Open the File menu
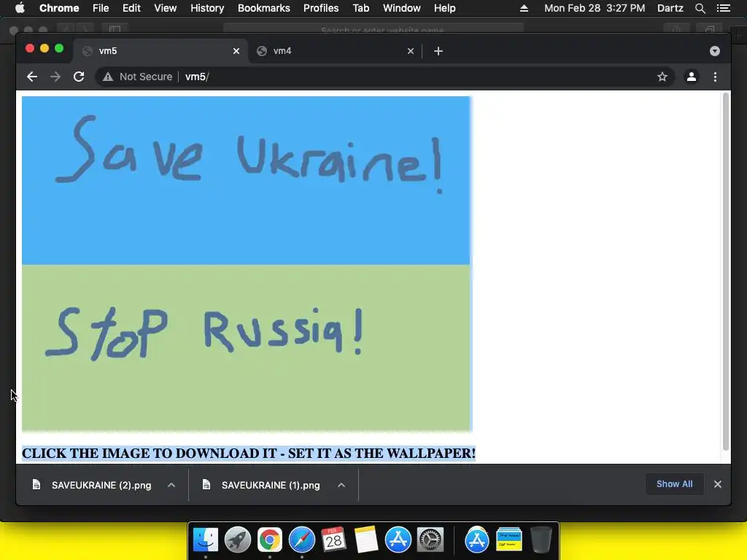The height and width of the screenshot is (560, 747). point(101,8)
